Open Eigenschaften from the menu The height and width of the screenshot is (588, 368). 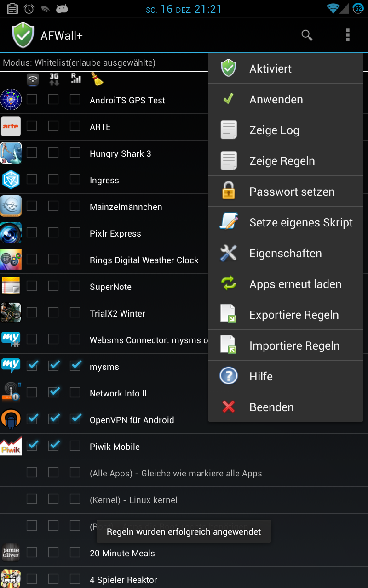[286, 253]
